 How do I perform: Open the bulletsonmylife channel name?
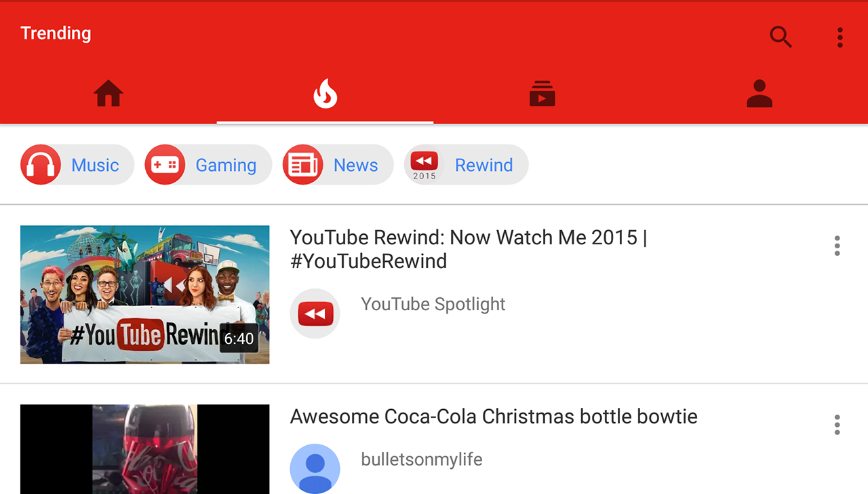(422, 459)
